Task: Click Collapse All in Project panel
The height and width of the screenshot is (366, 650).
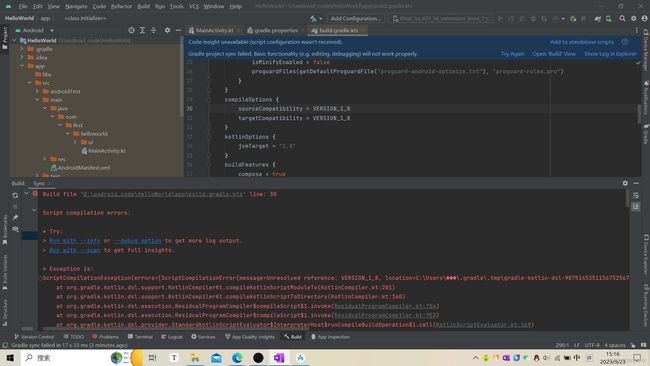Action: pos(153,30)
